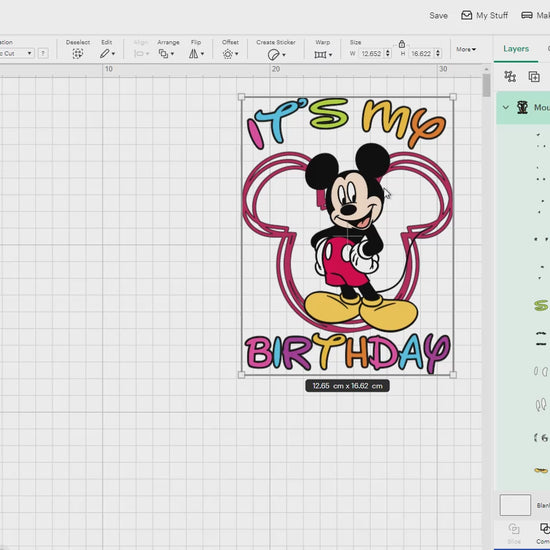This screenshot has width=550, height=550.
Task: Click the Make machine icon
Action: 526,15
